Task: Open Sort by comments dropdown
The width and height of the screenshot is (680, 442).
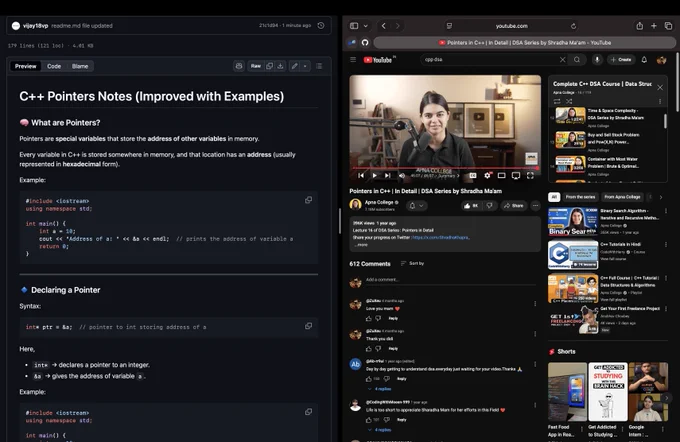Action: [x=412, y=263]
